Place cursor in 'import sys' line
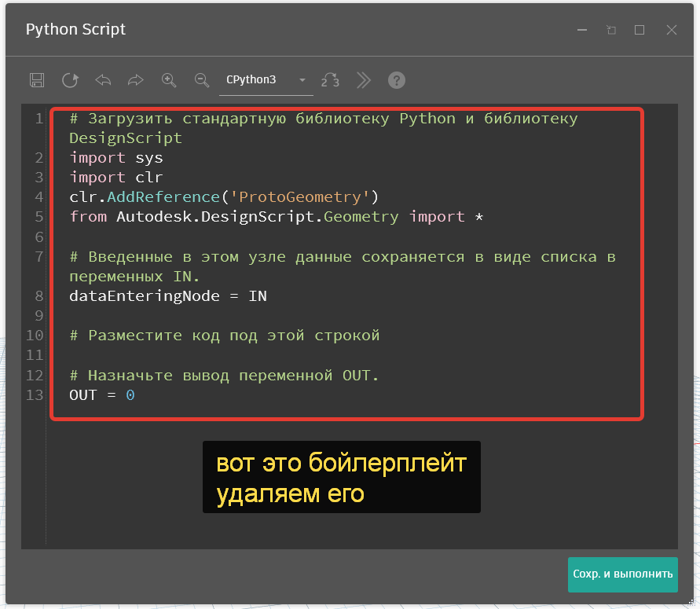This screenshot has width=700, height=609. (x=116, y=158)
